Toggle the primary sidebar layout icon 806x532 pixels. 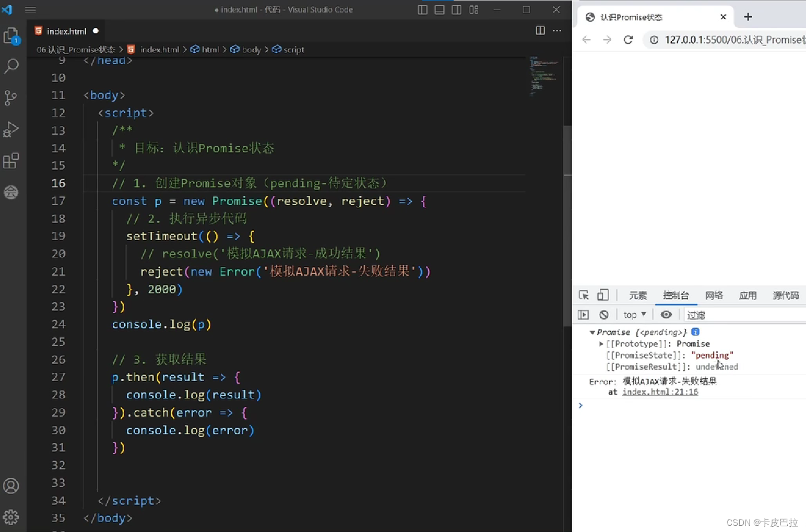(423, 10)
